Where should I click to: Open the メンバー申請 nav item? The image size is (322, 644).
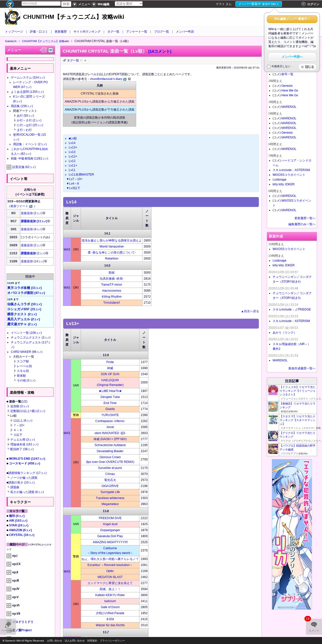click(185, 32)
